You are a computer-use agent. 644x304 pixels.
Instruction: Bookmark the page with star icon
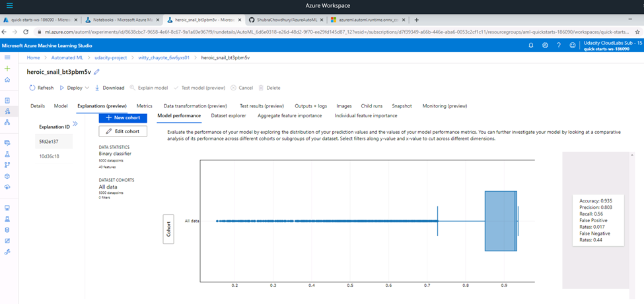click(x=638, y=32)
